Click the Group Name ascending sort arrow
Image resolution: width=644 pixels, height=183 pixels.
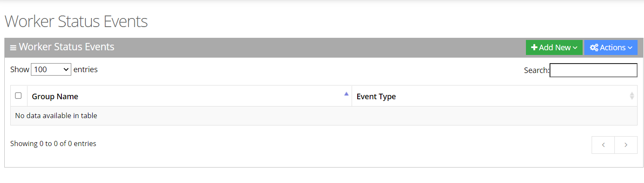(346, 94)
